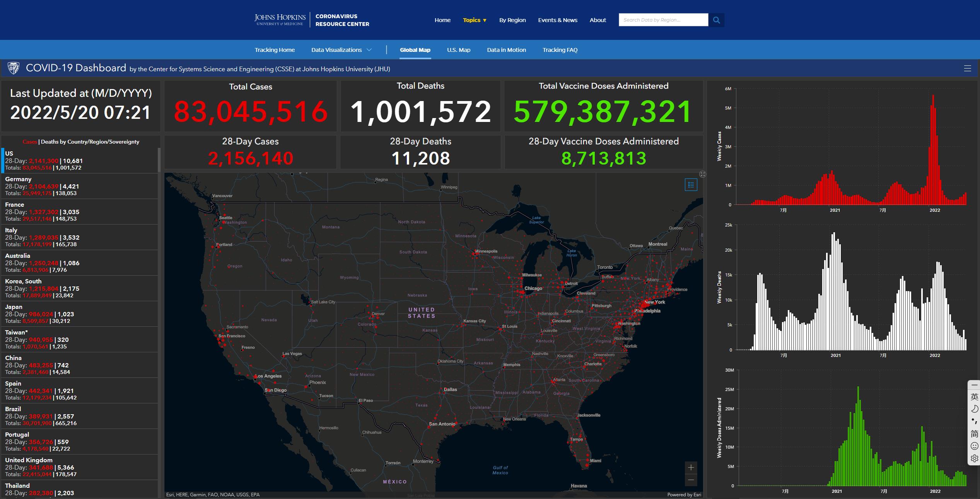Viewport: 980px width, 499px height.
Task: Switch to the U.S. Map tab
Action: pyautogui.click(x=458, y=50)
